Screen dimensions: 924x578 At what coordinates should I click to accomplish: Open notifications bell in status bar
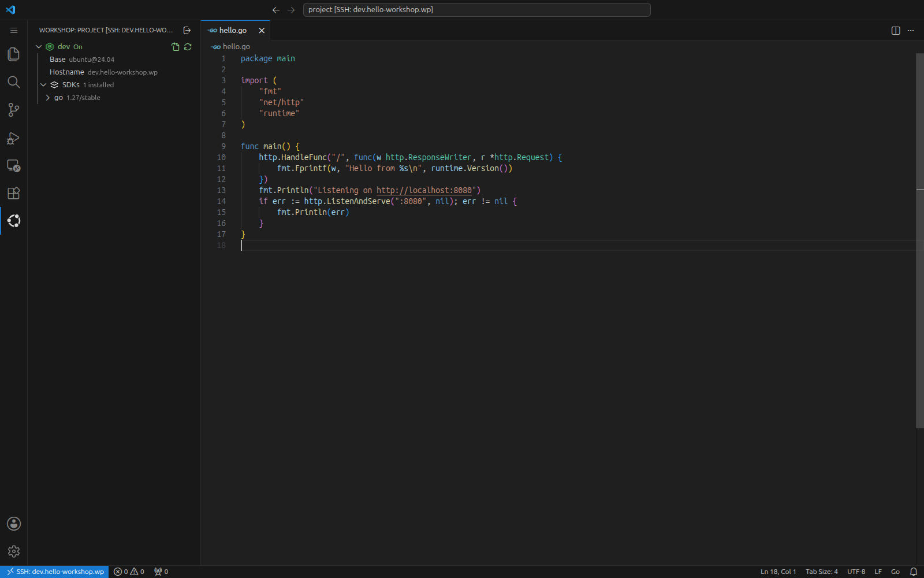(914, 572)
